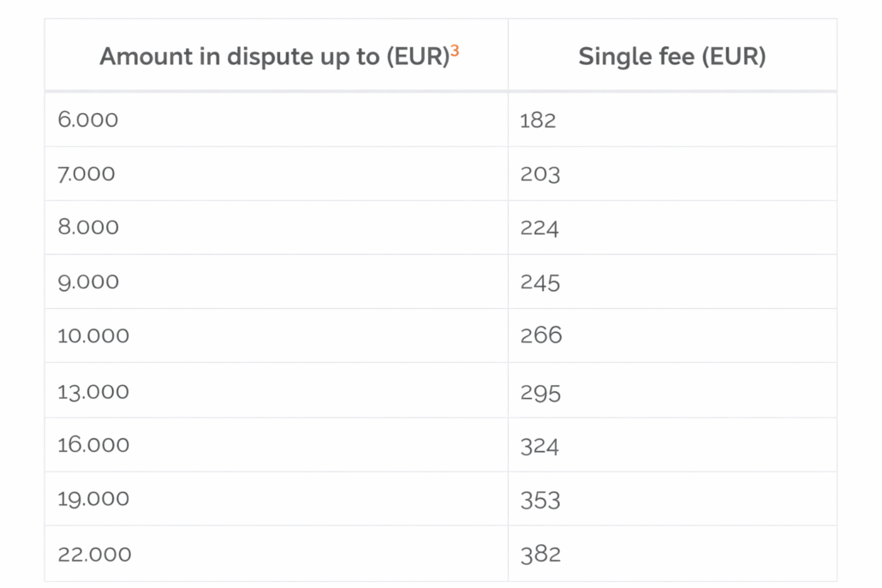Click the 16.000 amount cell
Viewport: 882px width, 588px height.
coord(93,445)
